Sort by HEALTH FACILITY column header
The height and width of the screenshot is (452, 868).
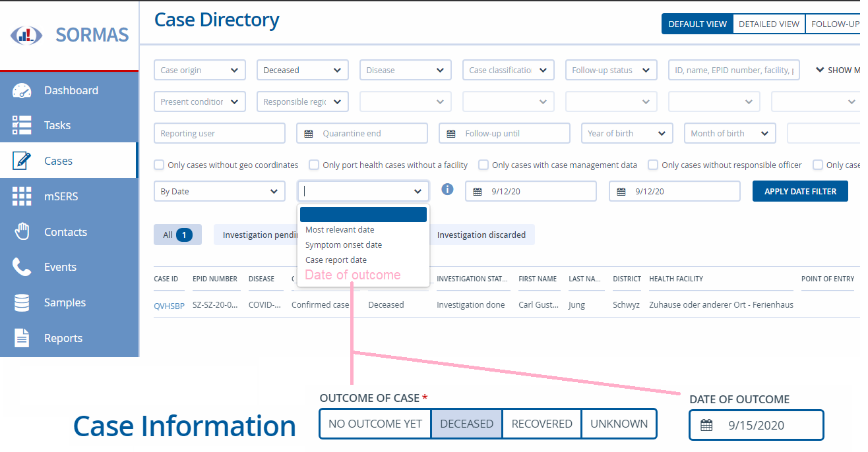(x=676, y=279)
